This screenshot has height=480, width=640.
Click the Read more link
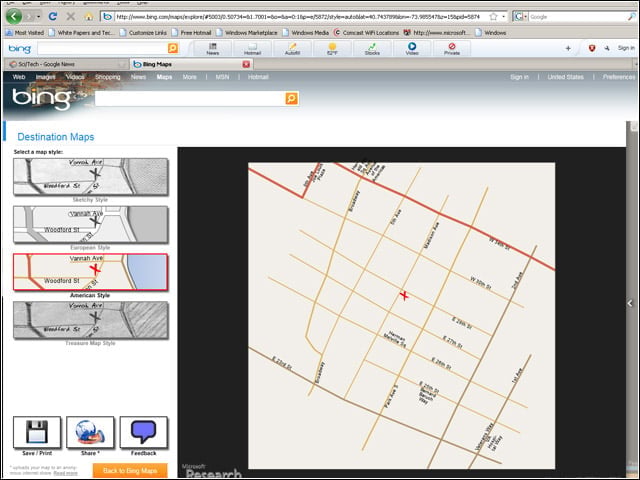point(65,473)
